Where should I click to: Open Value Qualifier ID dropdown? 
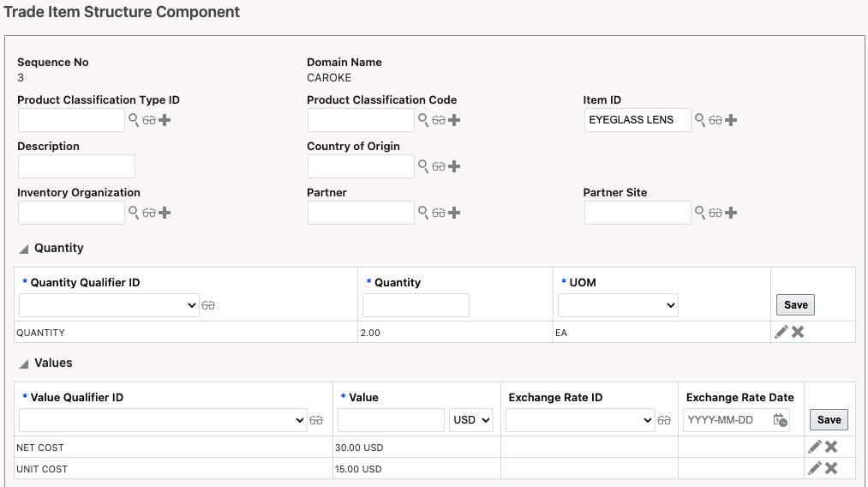click(163, 420)
